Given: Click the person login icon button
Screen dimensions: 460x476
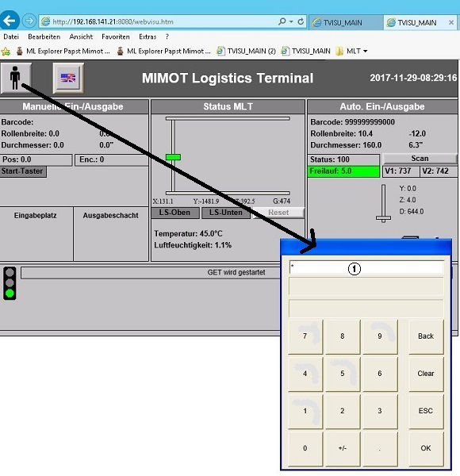Looking at the screenshot, I should coord(16,78).
